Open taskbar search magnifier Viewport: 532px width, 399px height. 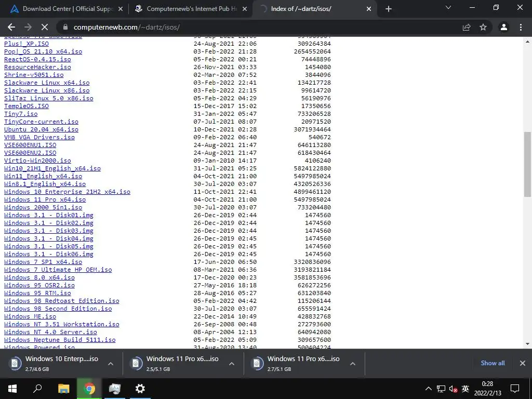(37, 388)
